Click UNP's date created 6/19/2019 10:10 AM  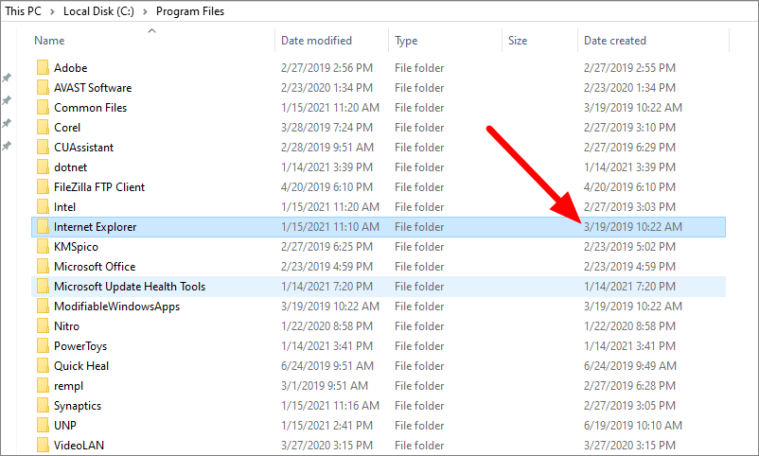tap(633, 425)
